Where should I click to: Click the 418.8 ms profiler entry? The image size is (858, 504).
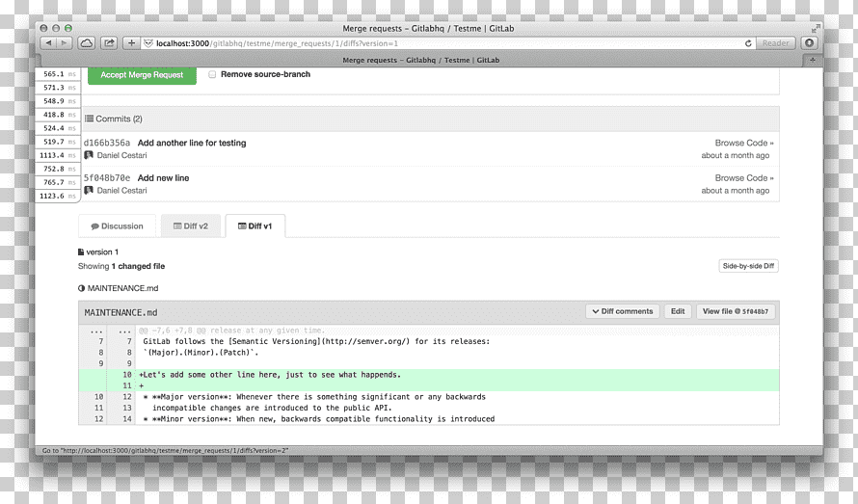pos(58,115)
